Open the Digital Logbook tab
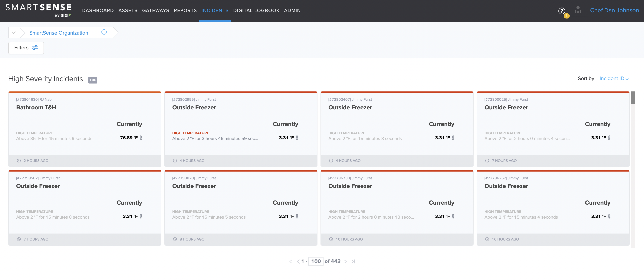The height and width of the screenshot is (280, 644). tap(256, 11)
